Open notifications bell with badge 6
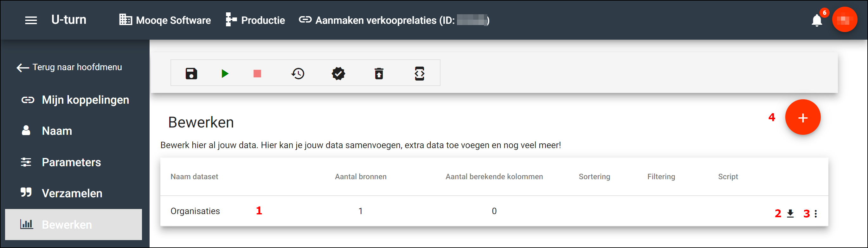The width and height of the screenshot is (868, 248). (x=817, y=21)
